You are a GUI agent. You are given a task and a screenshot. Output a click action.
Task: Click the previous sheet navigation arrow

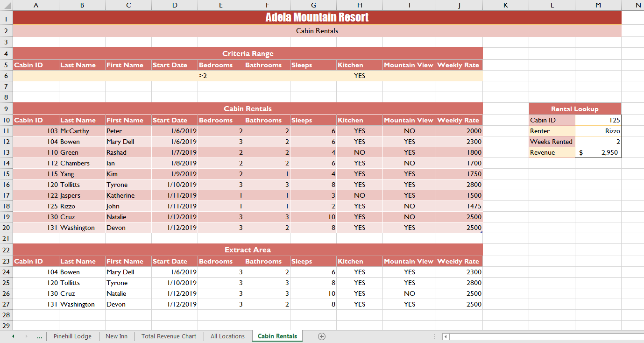(13, 336)
